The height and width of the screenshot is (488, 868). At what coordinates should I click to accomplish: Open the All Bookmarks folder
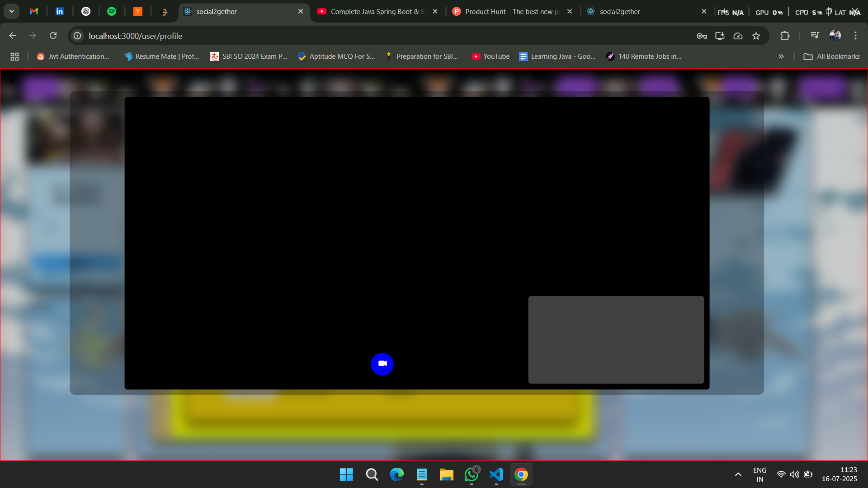[831, 56]
